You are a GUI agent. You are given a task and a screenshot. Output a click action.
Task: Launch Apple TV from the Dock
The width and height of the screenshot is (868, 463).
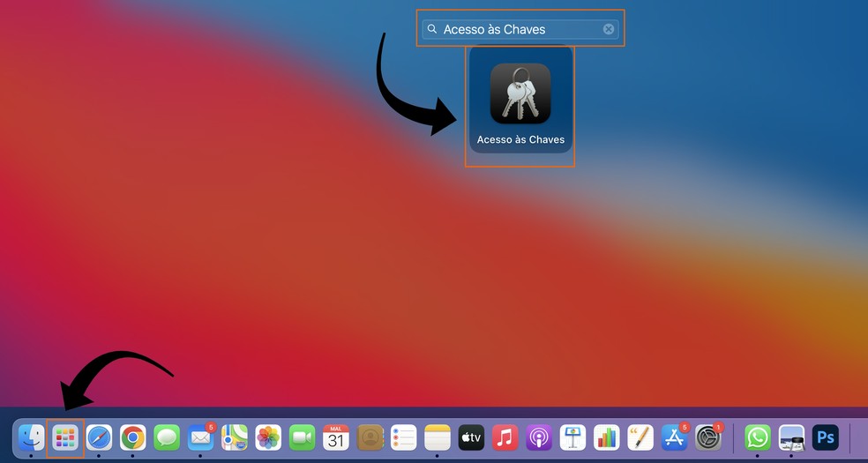(x=472, y=437)
